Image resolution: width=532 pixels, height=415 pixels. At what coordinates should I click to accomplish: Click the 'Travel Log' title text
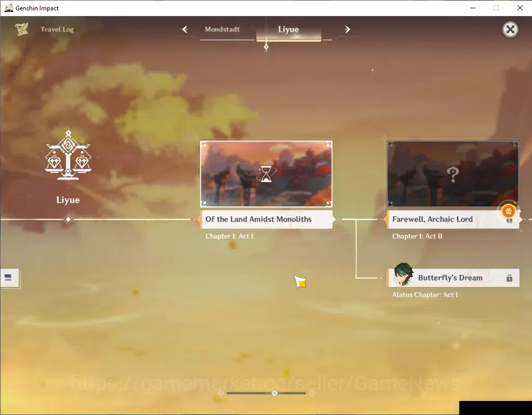pyautogui.click(x=57, y=30)
